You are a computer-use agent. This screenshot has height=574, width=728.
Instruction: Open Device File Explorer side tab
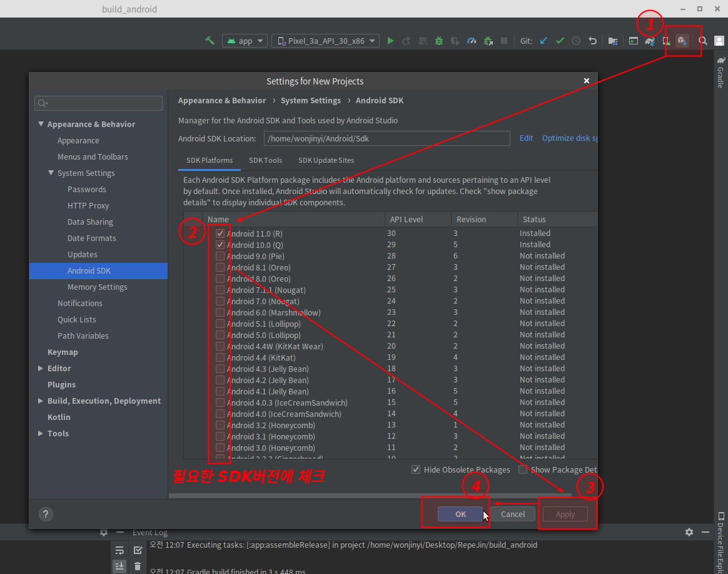coord(720,543)
